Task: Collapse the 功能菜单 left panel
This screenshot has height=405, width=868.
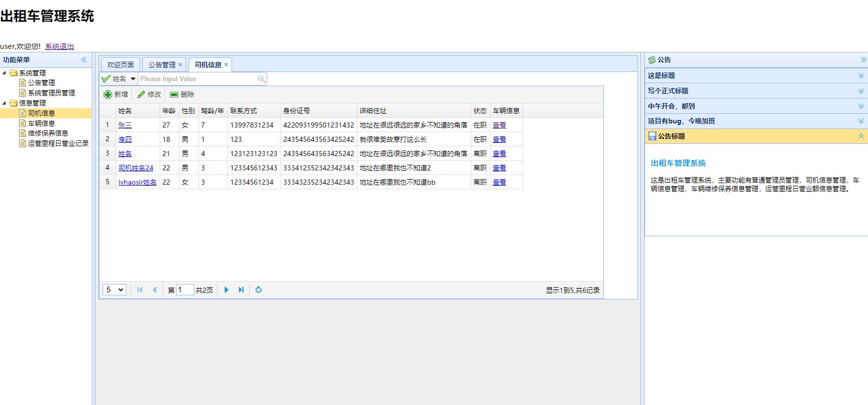Action: click(84, 60)
